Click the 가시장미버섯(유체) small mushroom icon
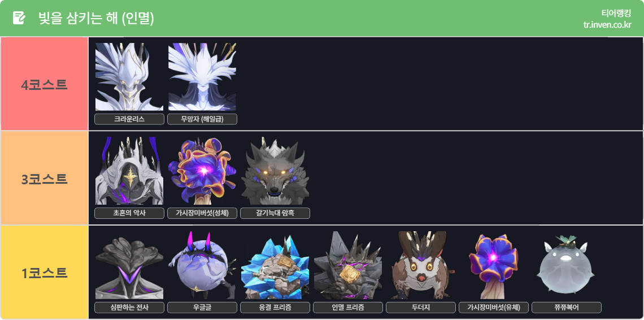This screenshot has width=644, height=320. click(x=494, y=265)
